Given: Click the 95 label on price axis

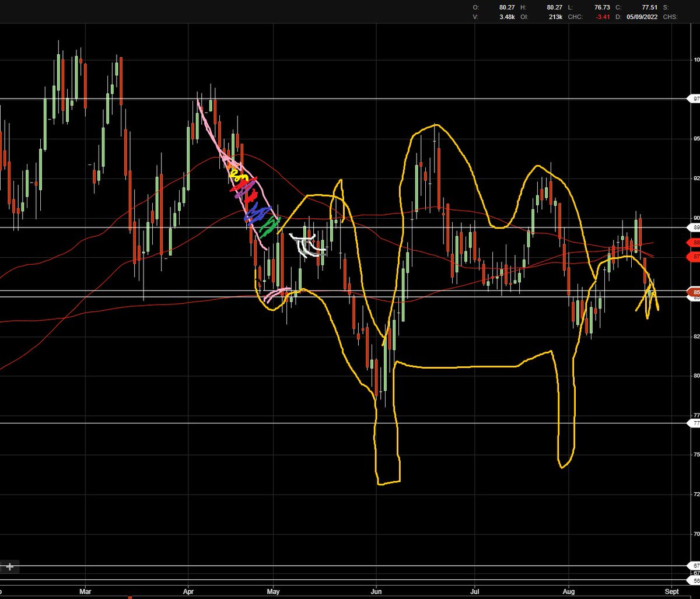Looking at the screenshot, I should (696, 139).
